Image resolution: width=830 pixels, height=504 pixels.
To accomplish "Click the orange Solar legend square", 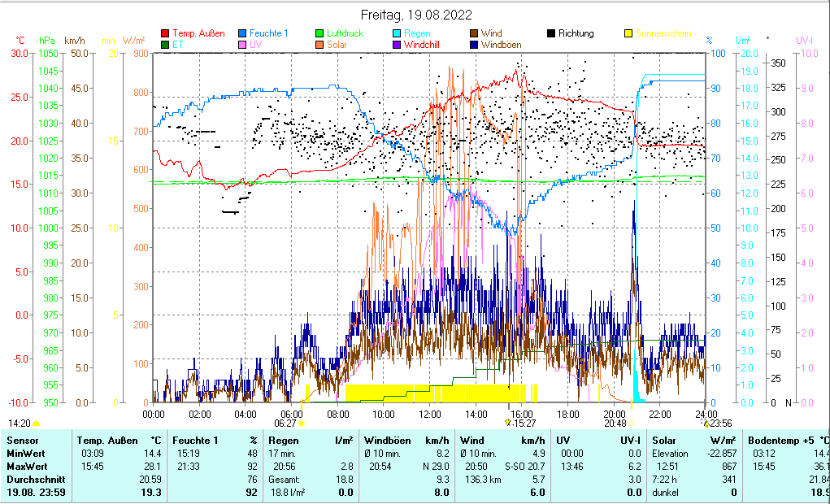I will pos(320,45).
